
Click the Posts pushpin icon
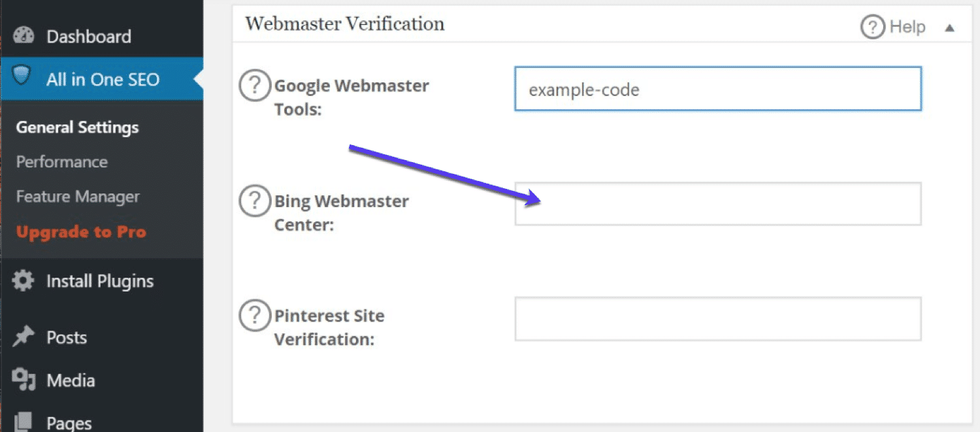coord(24,337)
